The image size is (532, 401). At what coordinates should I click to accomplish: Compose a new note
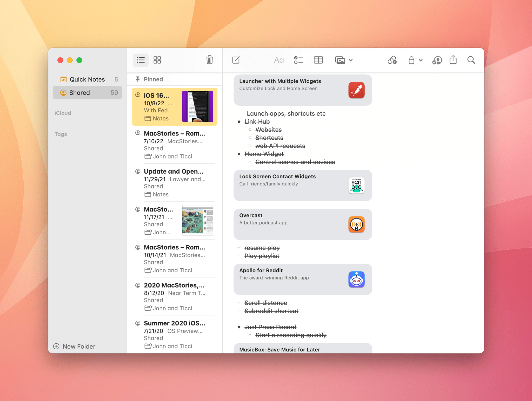tap(236, 60)
